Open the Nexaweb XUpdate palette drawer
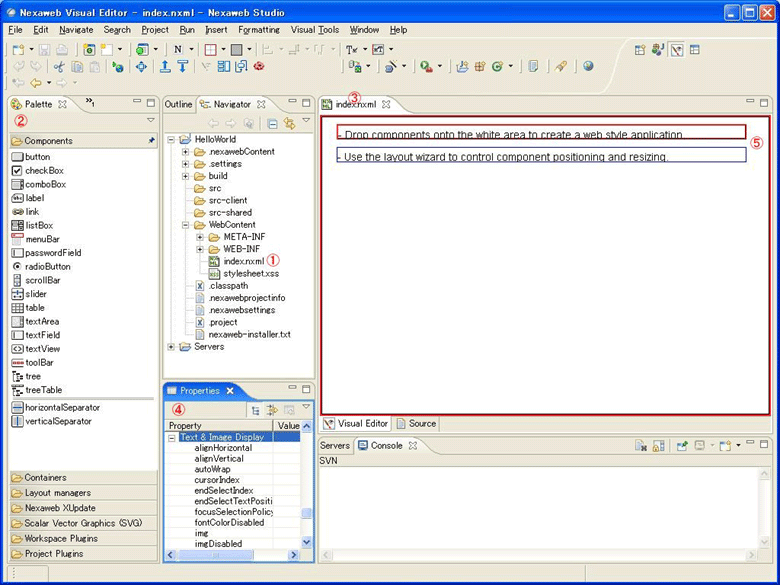This screenshot has width=780, height=585. (83, 508)
